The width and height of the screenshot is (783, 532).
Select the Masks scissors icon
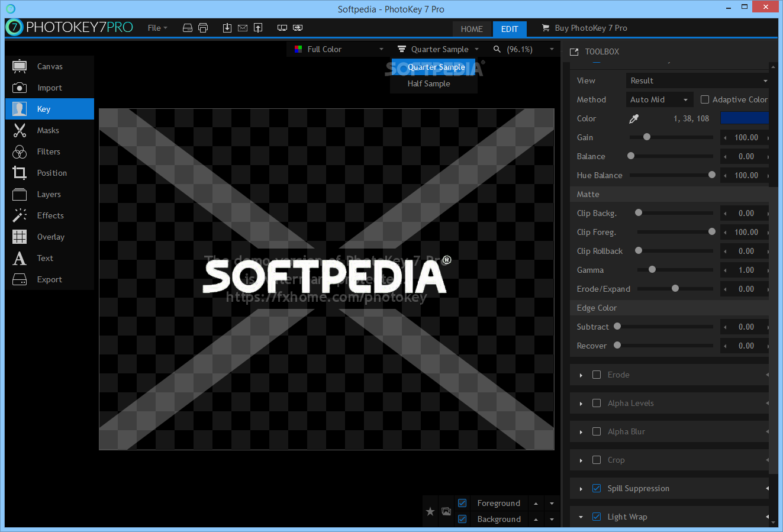[20, 130]
